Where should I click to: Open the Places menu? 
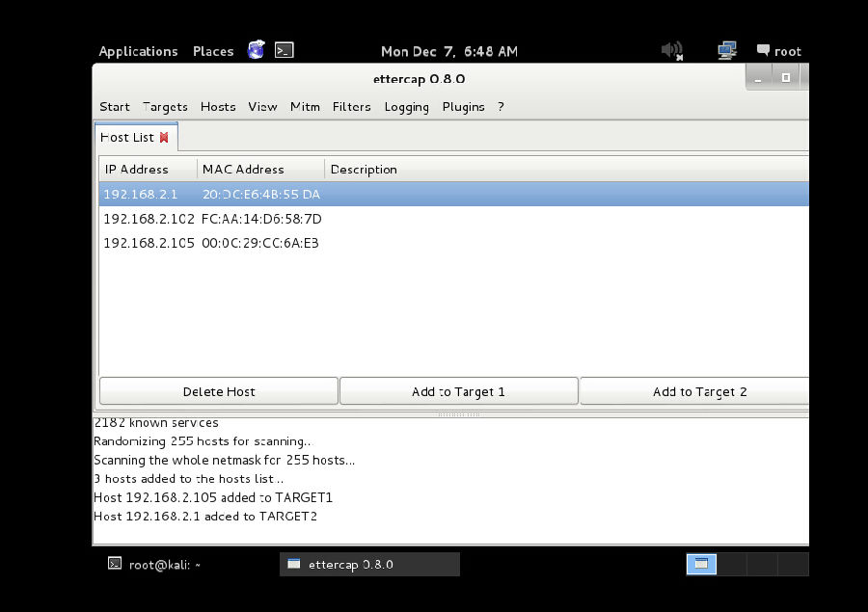213,51
